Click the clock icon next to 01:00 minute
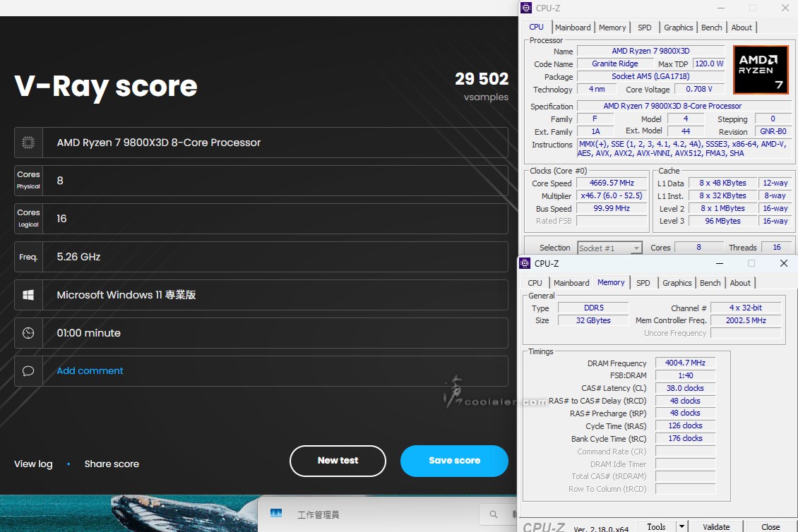The image size is (798, 532). (28, 333)
